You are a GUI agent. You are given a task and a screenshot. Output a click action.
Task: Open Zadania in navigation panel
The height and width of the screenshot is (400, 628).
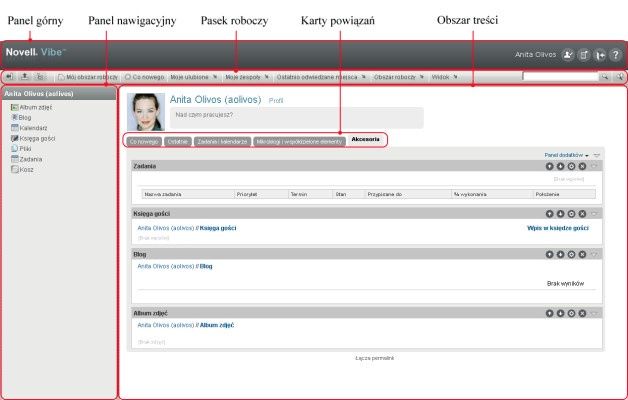(26, 159)
